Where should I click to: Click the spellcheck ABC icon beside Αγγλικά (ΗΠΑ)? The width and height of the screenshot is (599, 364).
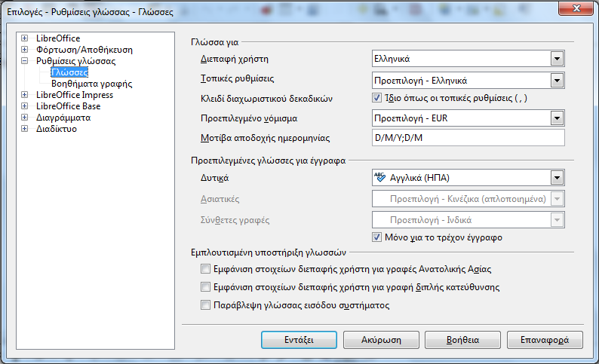pos(379,177)
